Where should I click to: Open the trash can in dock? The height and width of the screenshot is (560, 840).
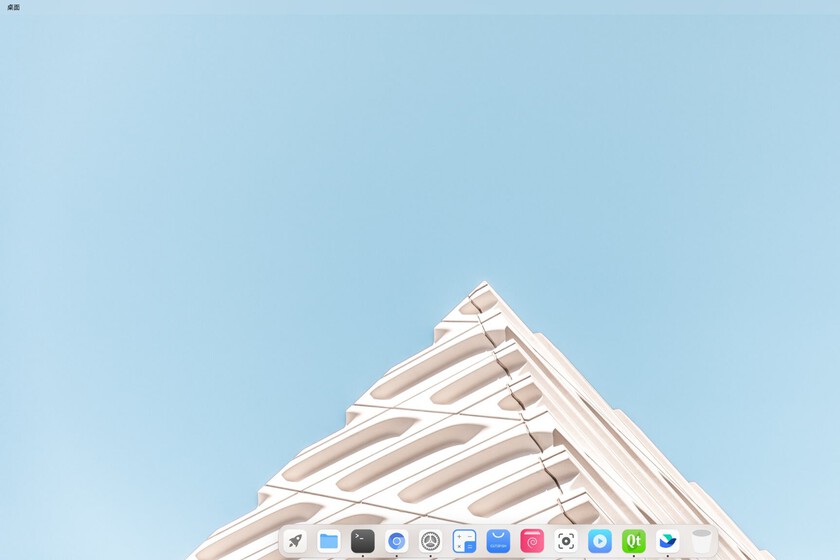pyautogui.click(x=701, y=541)
